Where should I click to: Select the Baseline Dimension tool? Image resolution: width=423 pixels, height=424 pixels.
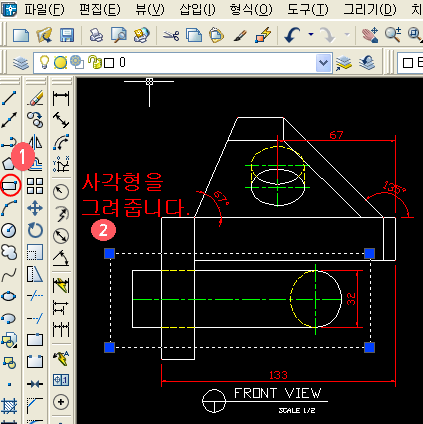[x=61, y=307]
